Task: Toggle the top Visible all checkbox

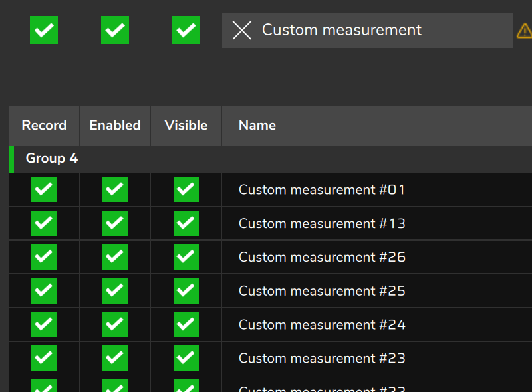Action: [x=186, y=30]
